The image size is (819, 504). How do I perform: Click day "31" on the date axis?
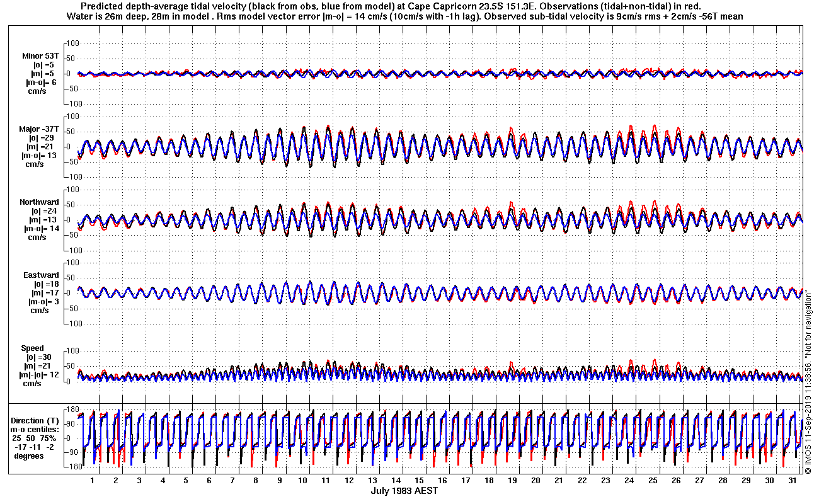point(792,480)
